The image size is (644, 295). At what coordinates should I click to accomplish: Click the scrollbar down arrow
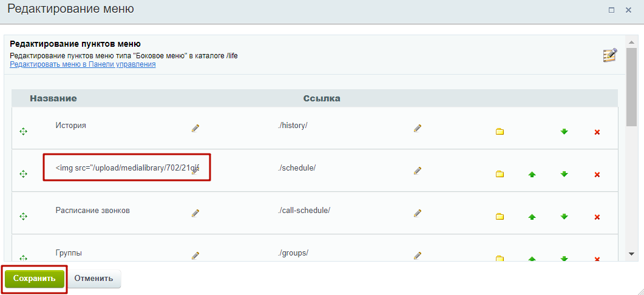click(x=631, y=254)
